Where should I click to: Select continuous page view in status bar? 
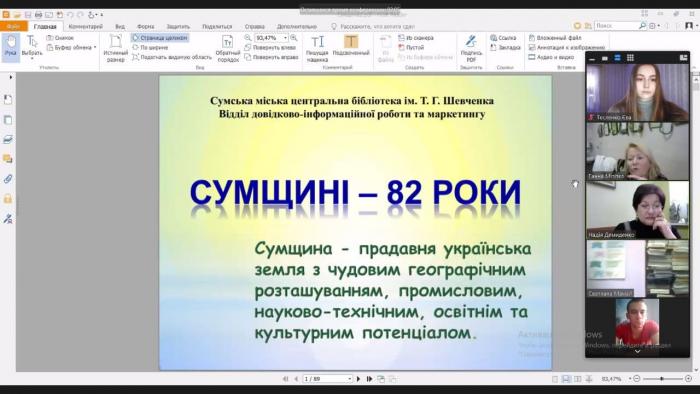pos(566,379)
